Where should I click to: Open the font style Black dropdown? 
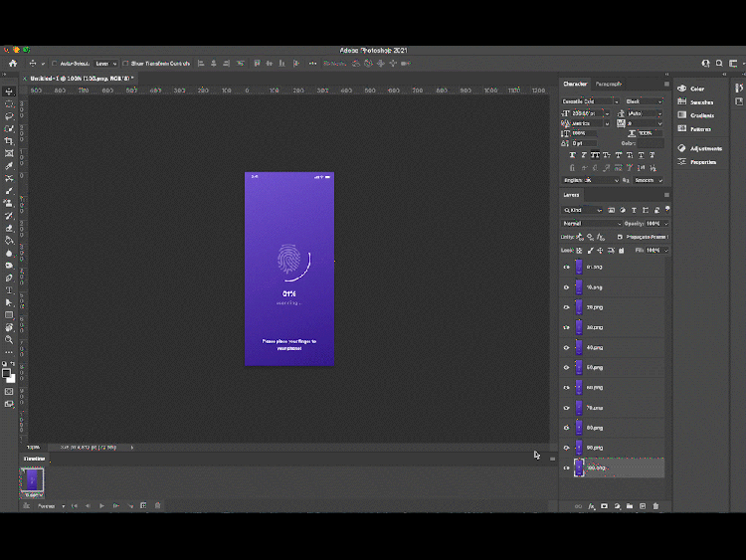point(644,101)
